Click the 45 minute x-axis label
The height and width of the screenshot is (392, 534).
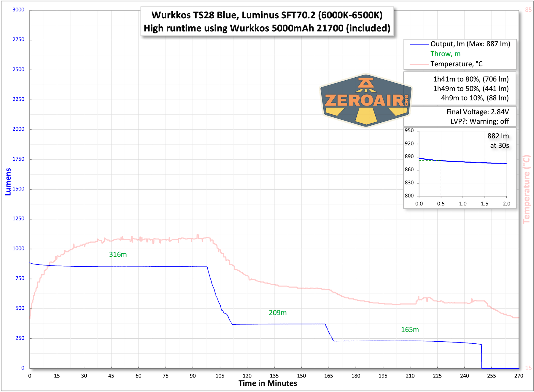coord(111,376)
